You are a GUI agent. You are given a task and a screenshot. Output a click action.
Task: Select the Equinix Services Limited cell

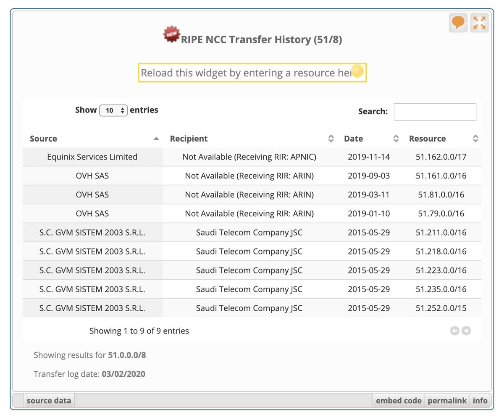coord(92,157)
